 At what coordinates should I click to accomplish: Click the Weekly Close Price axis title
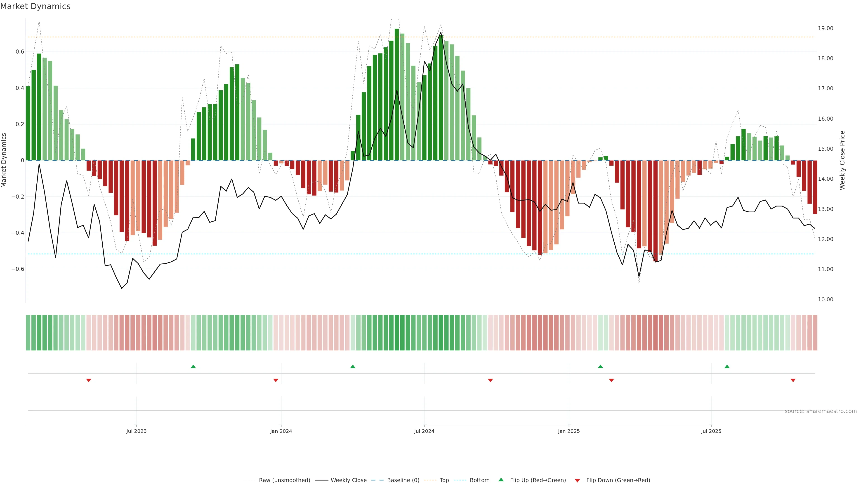[x=842, y=160]
